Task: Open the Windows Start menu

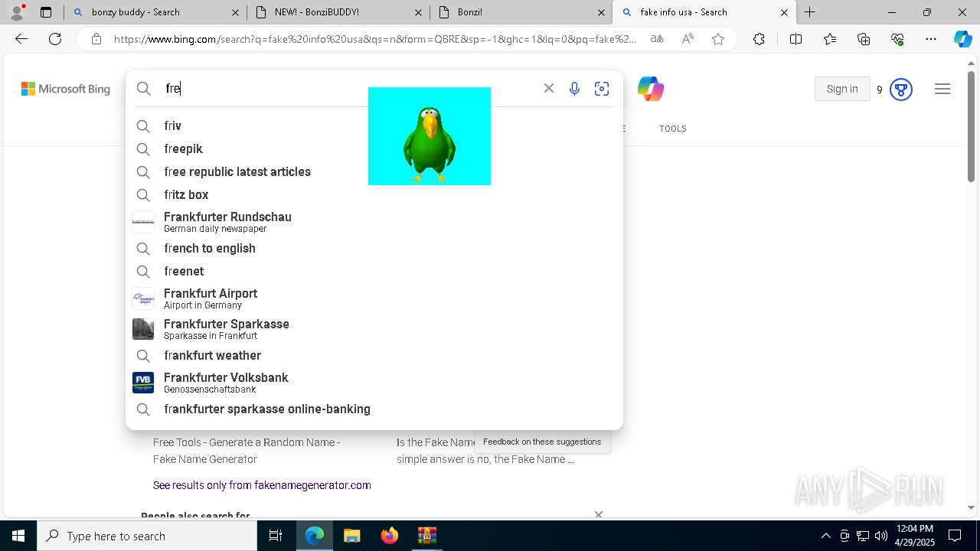Action: coord(18,536)
